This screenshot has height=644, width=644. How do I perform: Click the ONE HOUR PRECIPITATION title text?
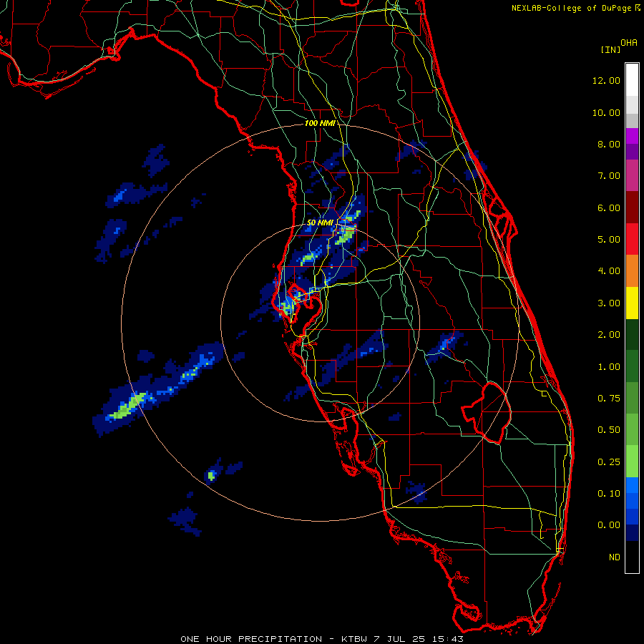click(x=251, y=639)
